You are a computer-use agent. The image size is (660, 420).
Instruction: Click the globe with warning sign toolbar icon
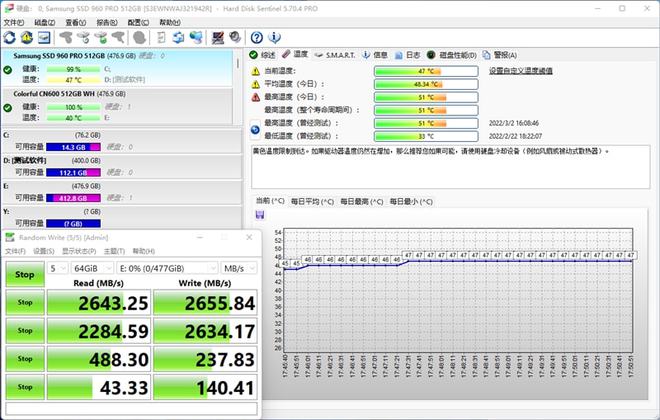coord(27,37)
